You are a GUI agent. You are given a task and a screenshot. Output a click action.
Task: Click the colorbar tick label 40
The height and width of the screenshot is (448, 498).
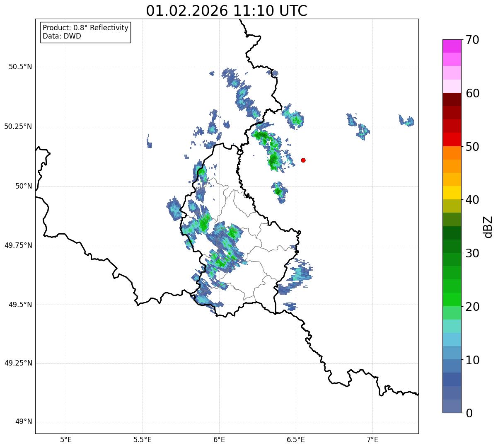[x=472, y=200]
